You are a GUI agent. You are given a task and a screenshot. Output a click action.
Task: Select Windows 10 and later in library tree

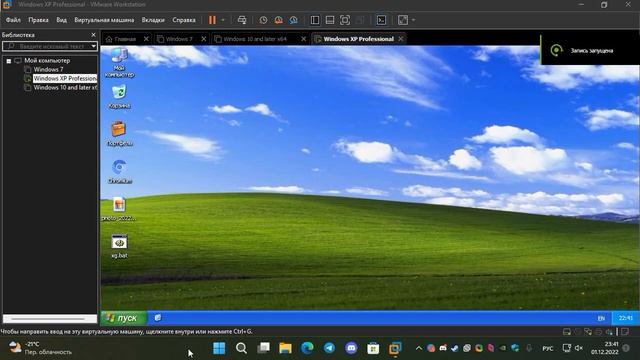(x=64, y=87)
